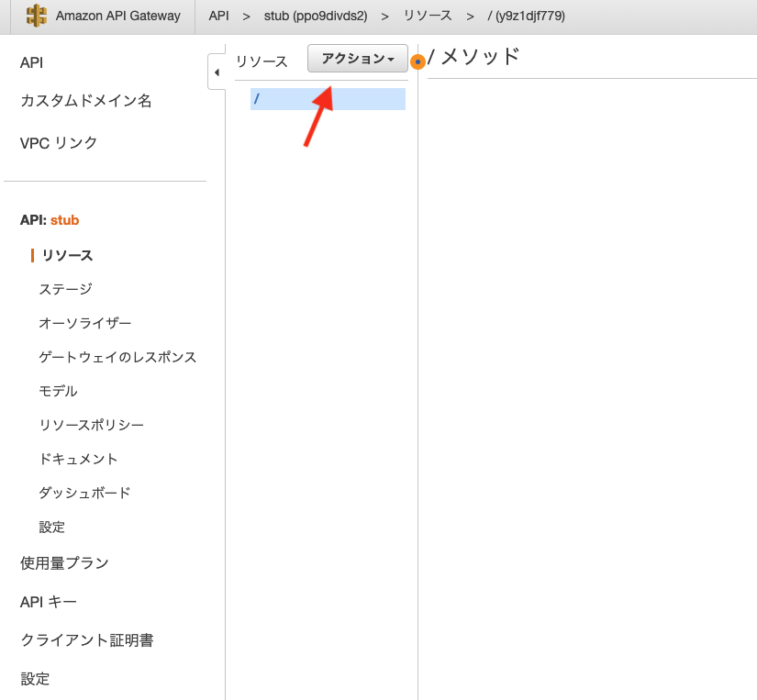Collapse the sidebar with the triangle toggle
Image resolution: width=757 pixels, height=700 pixels.
[x=217, y=72]
